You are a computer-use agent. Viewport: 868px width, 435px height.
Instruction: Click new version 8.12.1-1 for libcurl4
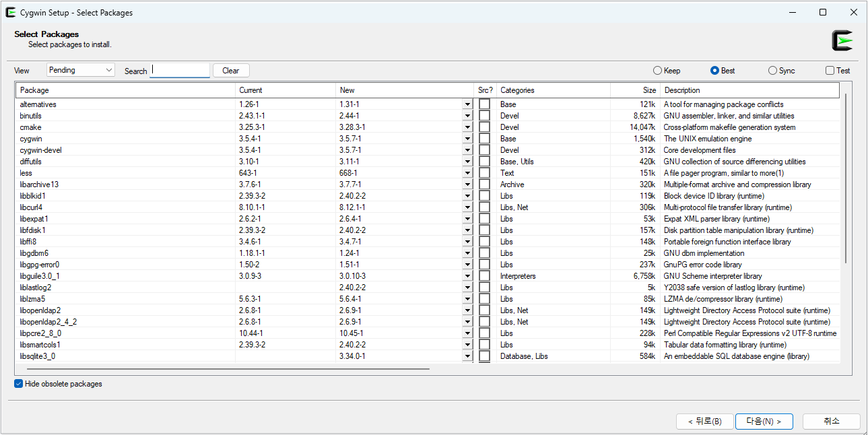(x=352, y=207)
